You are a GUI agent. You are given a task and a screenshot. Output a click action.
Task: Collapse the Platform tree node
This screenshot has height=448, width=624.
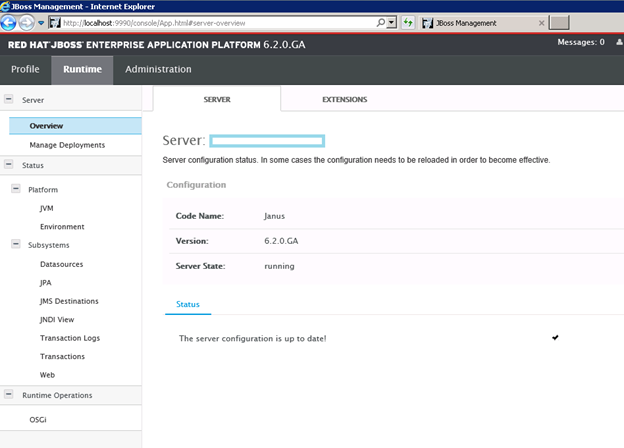pyautogui.click(x=16, y=189)
